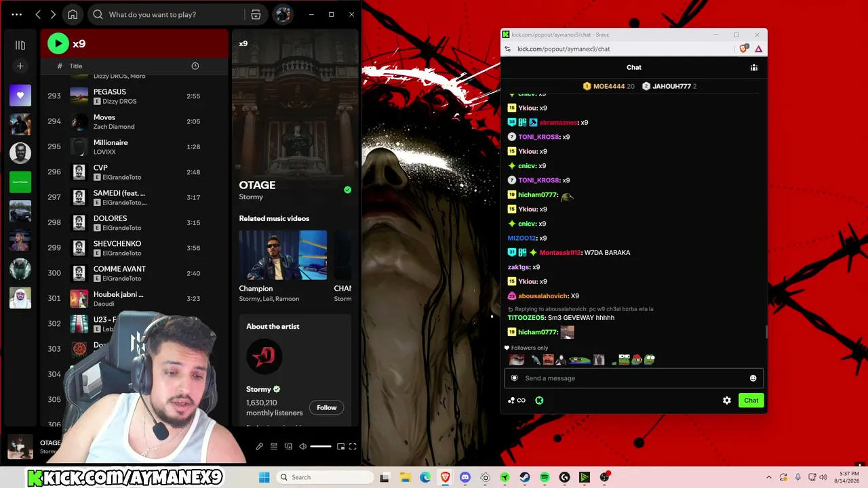Open the Spotify Home page
Screen dimensions: 868x488
click(73, 14)
